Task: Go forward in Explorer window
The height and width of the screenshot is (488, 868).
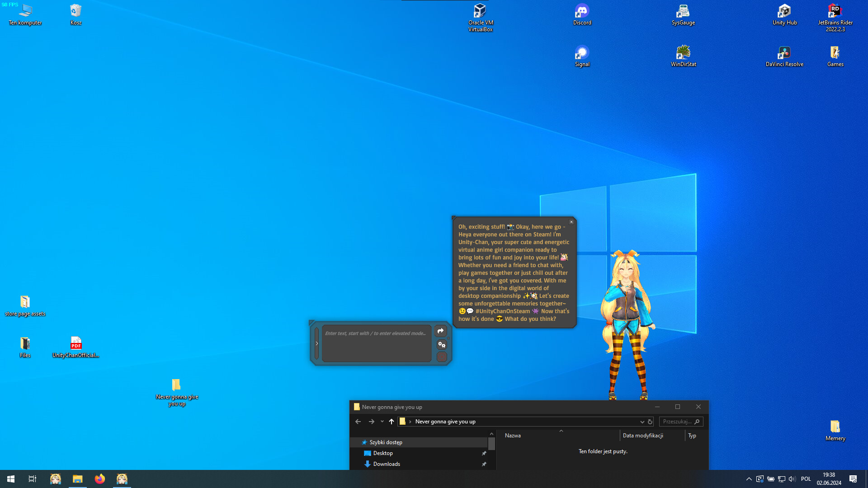Action: pos(372,422)
